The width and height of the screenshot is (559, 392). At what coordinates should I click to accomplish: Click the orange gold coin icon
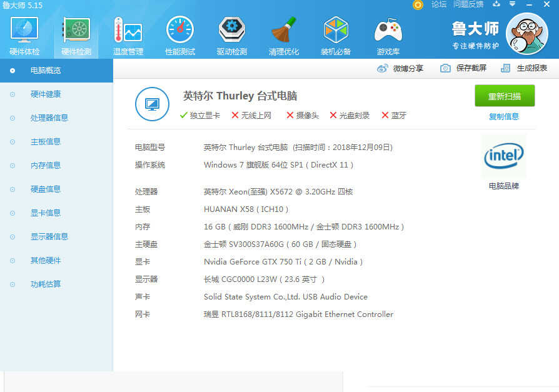tap(418, 4)
